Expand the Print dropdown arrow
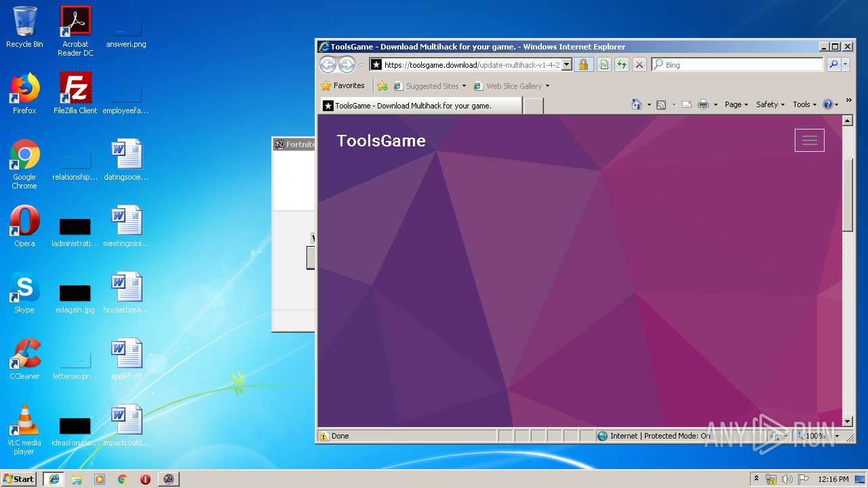 click(715, 105)
